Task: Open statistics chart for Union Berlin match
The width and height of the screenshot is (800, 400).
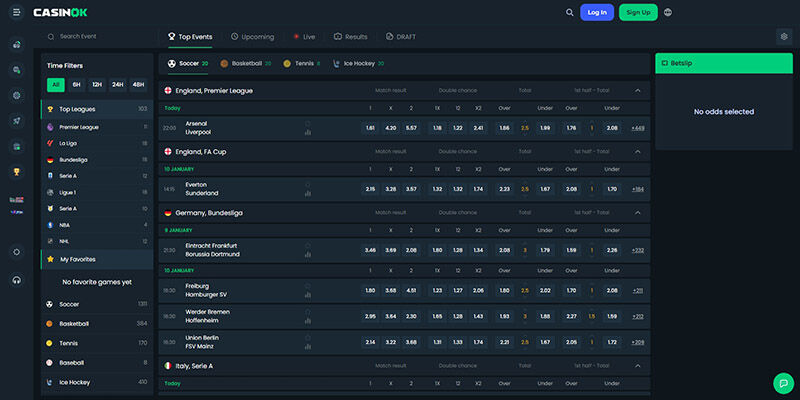Action: pyautogui.click(x=308, y=347)
